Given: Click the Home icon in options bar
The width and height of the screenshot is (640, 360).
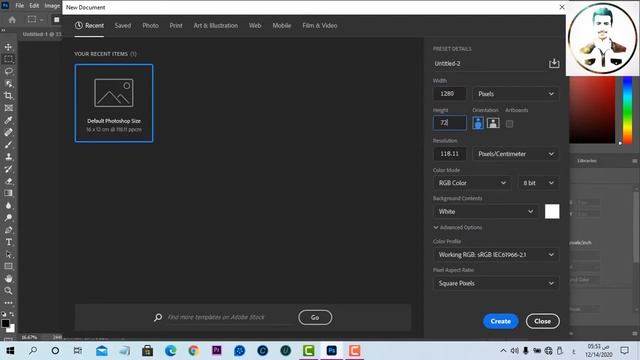Looking at the screenshot, I should pos(12,20).
